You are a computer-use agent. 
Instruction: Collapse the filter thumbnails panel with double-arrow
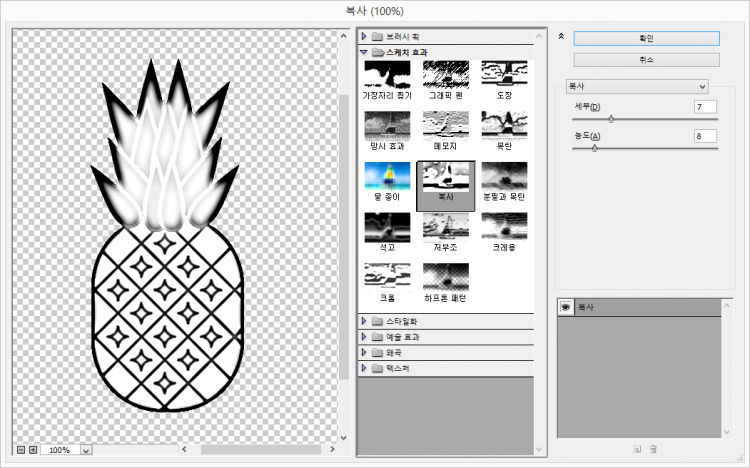(x=562, y=36)
